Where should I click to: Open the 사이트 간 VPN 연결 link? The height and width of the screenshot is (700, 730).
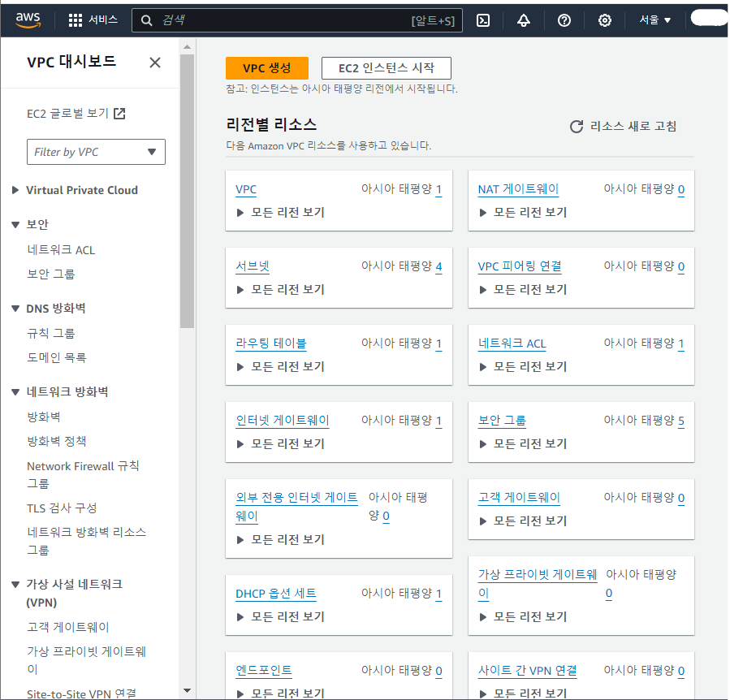tap(528, 671)
